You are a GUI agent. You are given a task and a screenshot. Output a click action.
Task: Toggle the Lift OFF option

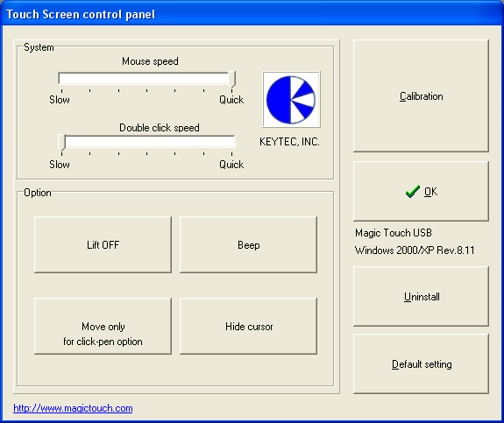(x=103, y=244)
